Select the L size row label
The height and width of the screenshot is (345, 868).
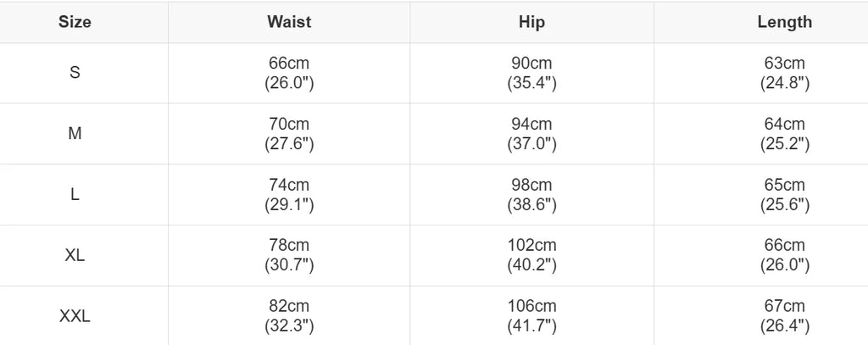pos(75,195)
